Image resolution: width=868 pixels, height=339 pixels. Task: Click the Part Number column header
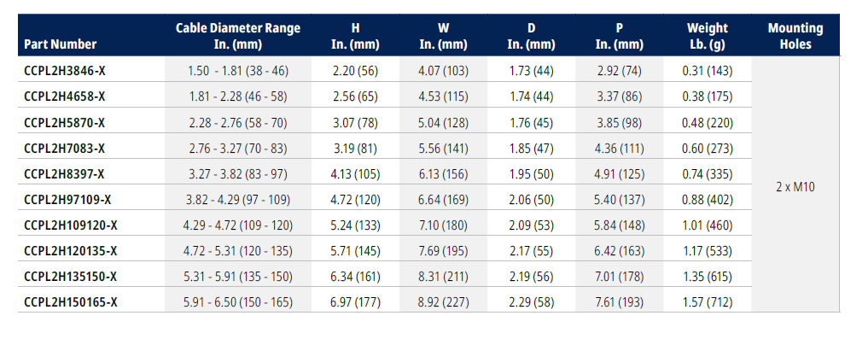point(60,44)
